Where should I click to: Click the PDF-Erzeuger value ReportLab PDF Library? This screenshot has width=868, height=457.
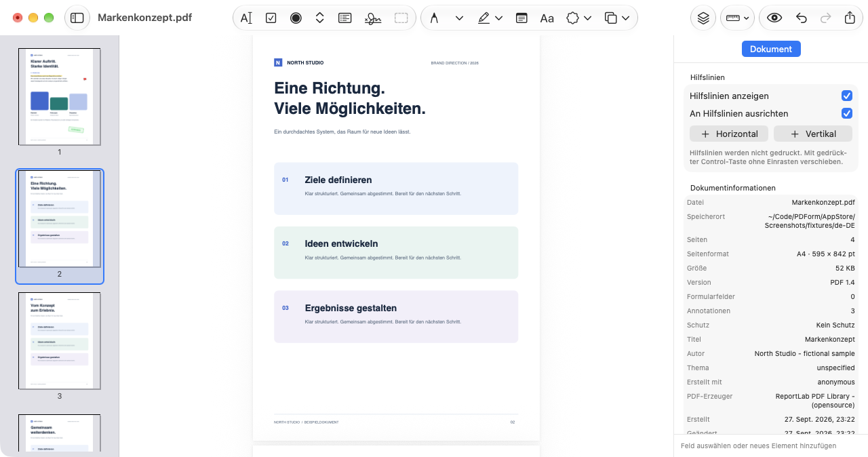click(x=815, y=400)
